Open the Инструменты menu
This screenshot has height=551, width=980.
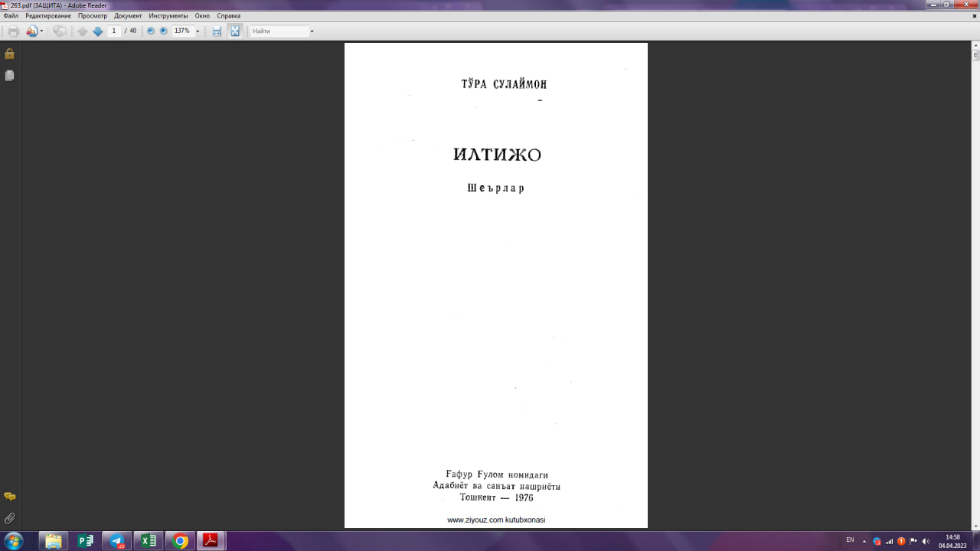(x=168, y=16)
